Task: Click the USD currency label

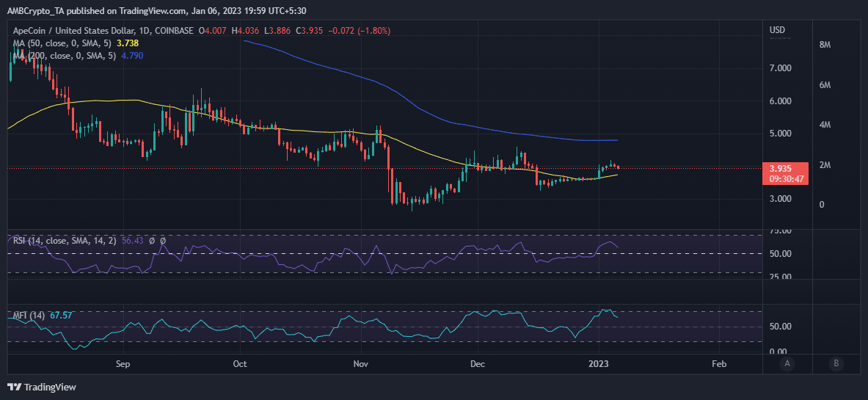Action: 777,30
